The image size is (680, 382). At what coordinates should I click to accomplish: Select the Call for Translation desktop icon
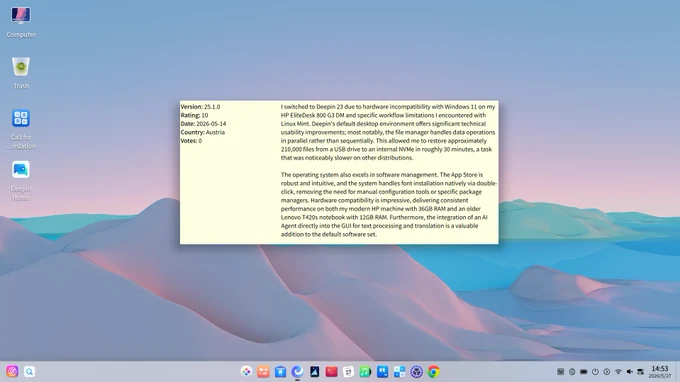[x=21, y=129]
